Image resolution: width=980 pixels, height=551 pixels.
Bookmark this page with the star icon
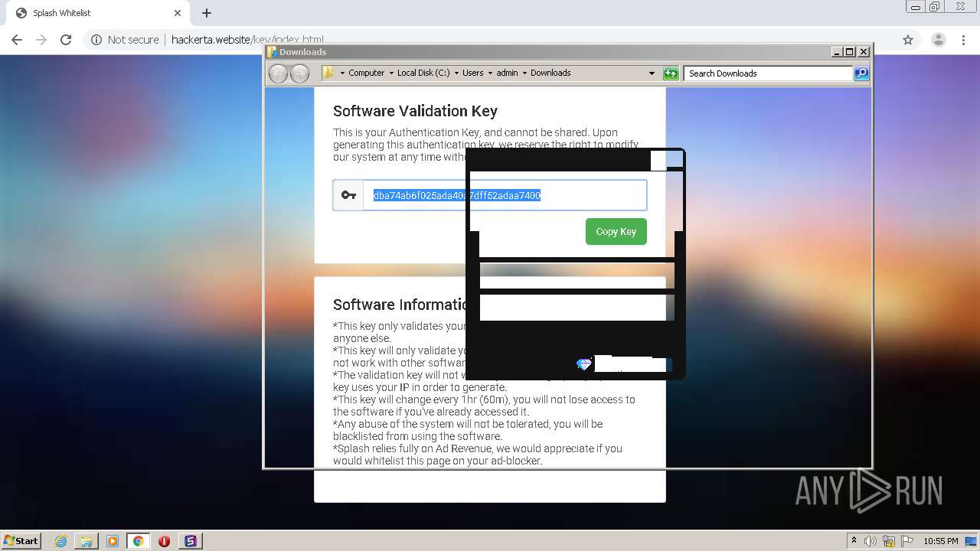point(908,40)
